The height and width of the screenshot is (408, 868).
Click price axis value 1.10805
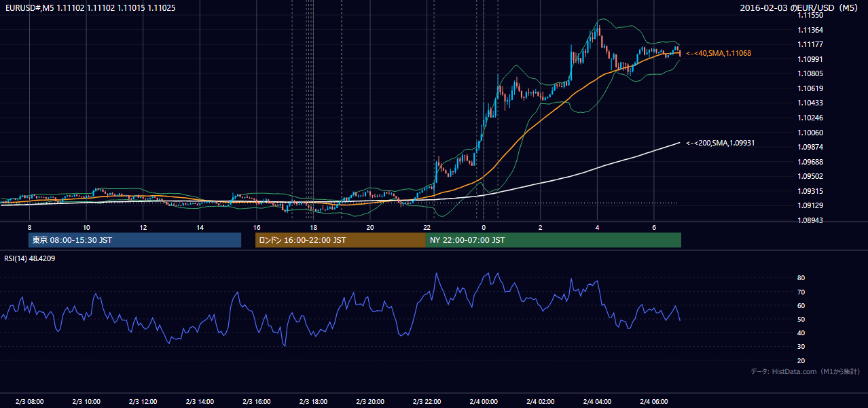[811, 73]
